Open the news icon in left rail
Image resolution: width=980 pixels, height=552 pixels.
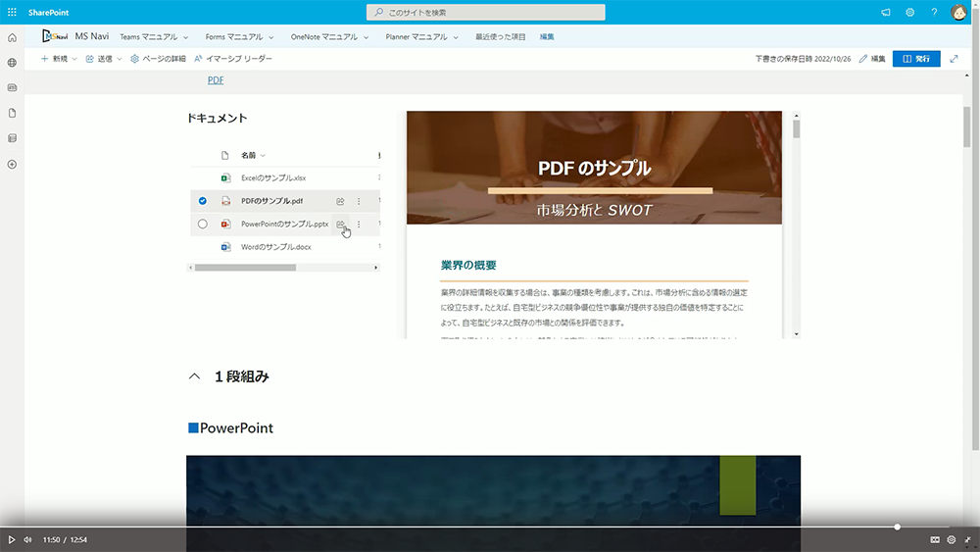[12, 87]
